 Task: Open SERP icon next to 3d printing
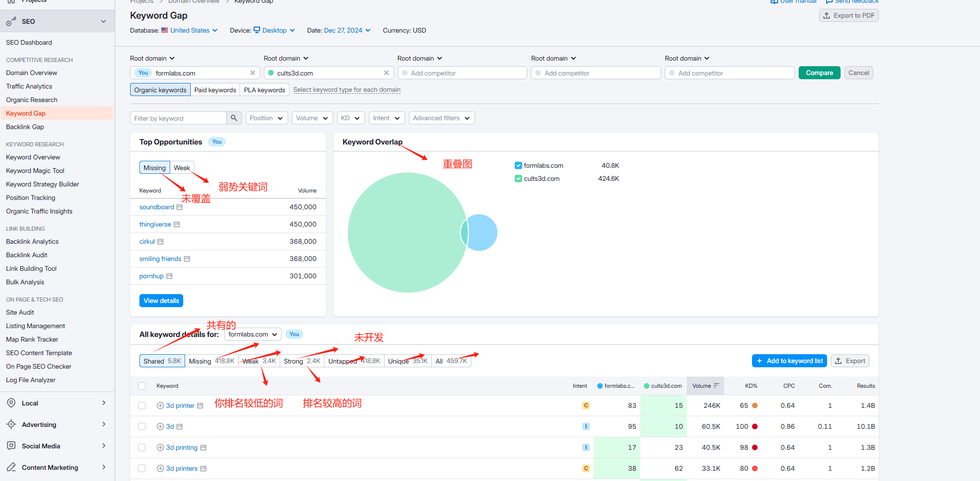click(x=203, y=447)
